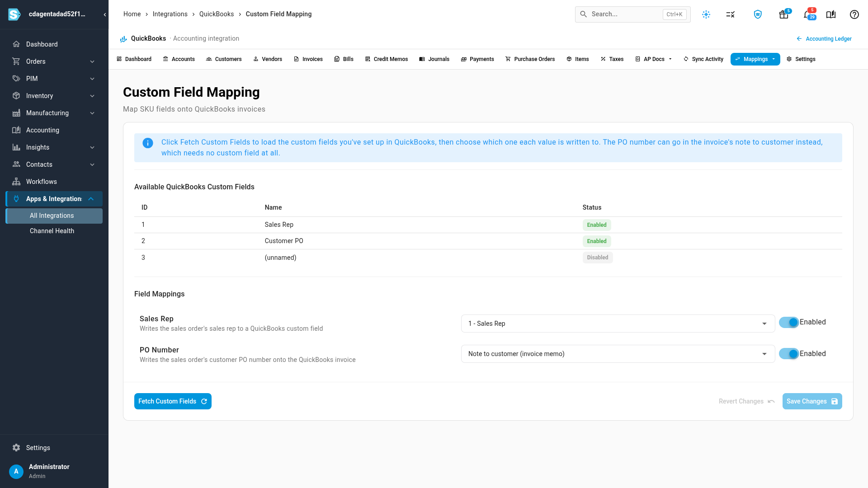Click the sidebar Dashboard home icon
This screenshot has height=488, width=868.
pyautogui.click(x=16, y=44)
